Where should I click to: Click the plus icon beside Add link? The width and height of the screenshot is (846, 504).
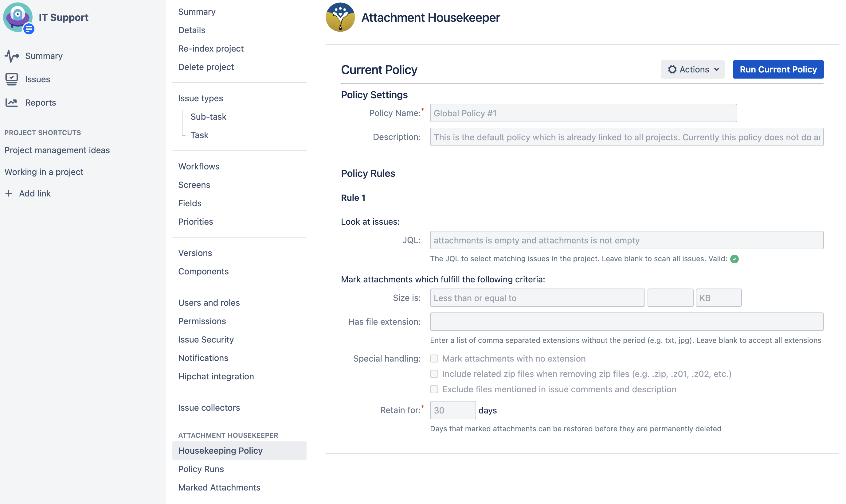[9, 194]
